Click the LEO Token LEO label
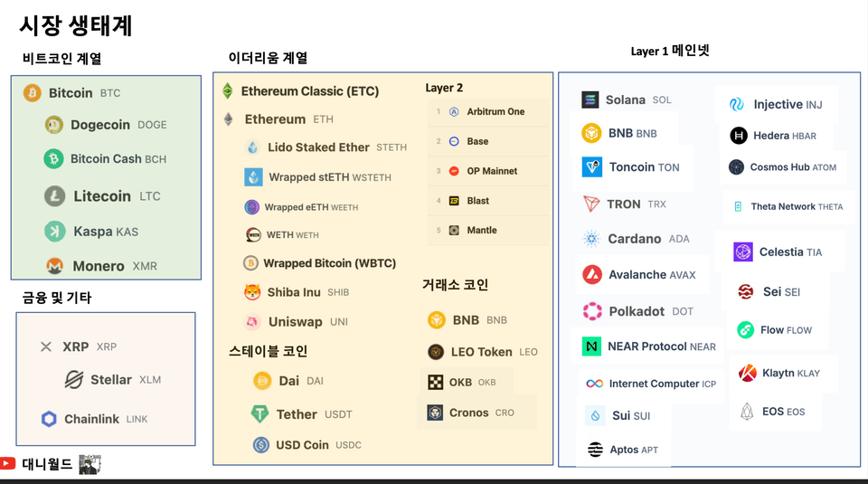The image size is (868, 484). tap(494, 352)
